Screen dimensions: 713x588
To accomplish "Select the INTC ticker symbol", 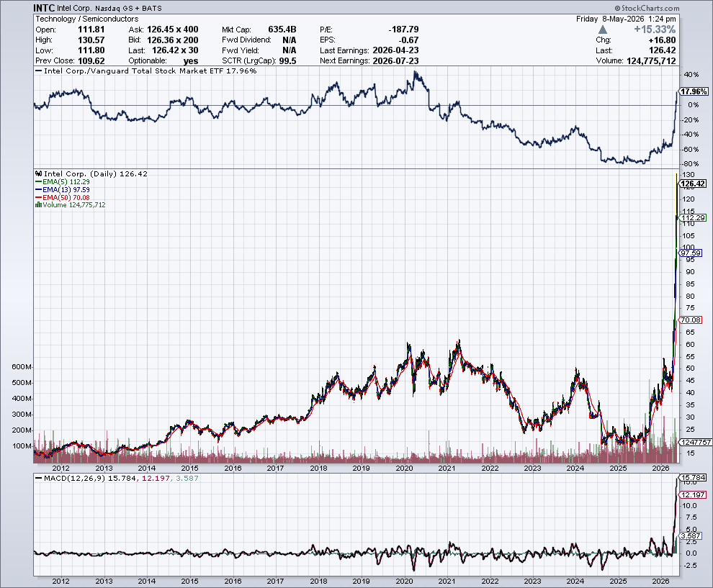I will (x=44, y=8).
